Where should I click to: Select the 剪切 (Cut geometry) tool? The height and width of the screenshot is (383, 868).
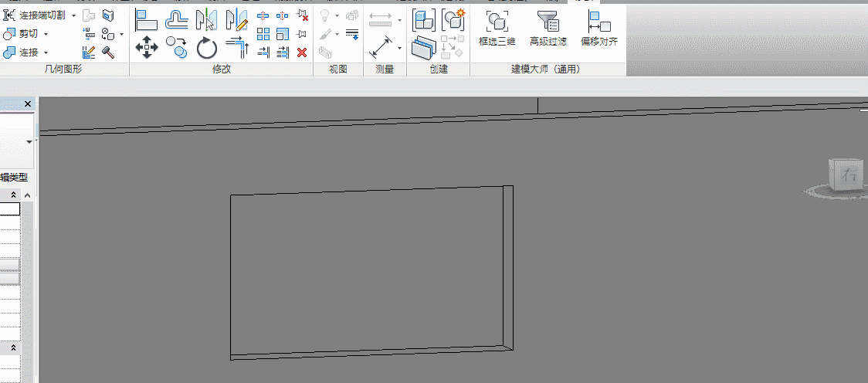(x=21, y=34)
